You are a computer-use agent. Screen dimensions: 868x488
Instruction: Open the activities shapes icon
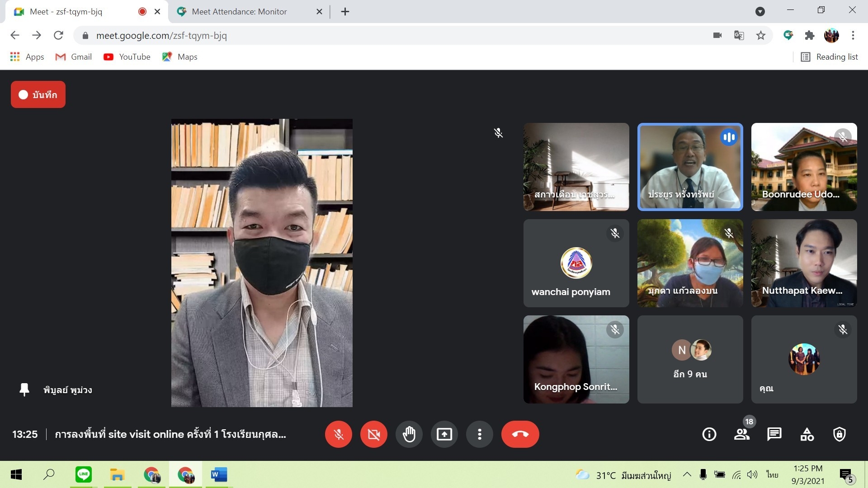807,434
